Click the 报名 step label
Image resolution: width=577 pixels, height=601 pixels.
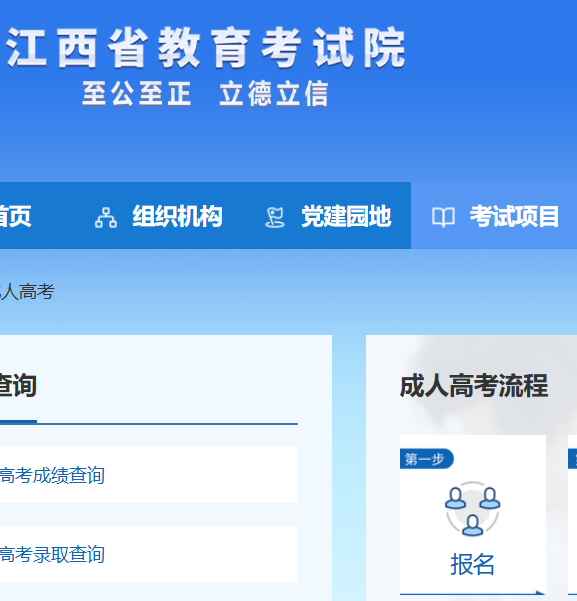click(472, 564)
